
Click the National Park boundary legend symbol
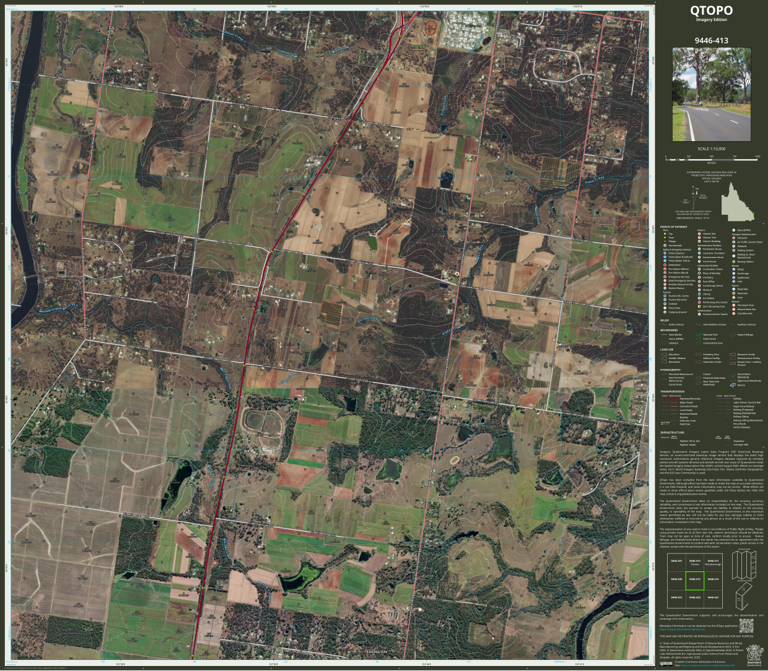pyautogui.click(x=698, y=335)
